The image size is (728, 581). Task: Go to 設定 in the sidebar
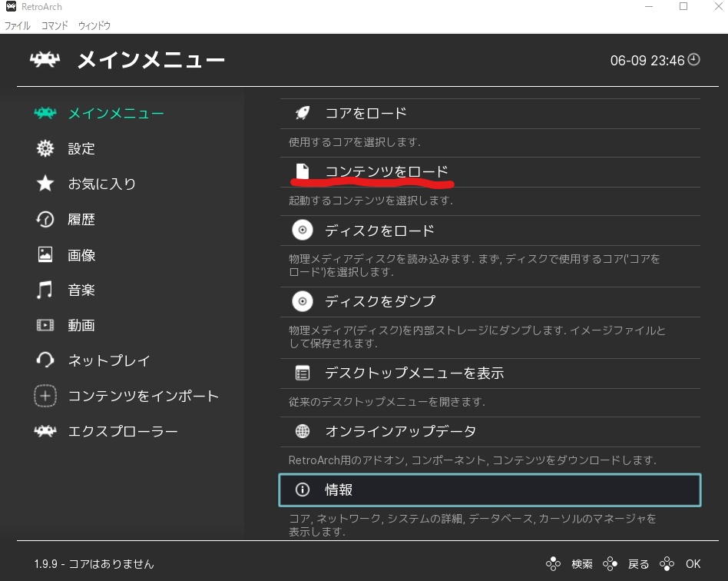(81, 149)
